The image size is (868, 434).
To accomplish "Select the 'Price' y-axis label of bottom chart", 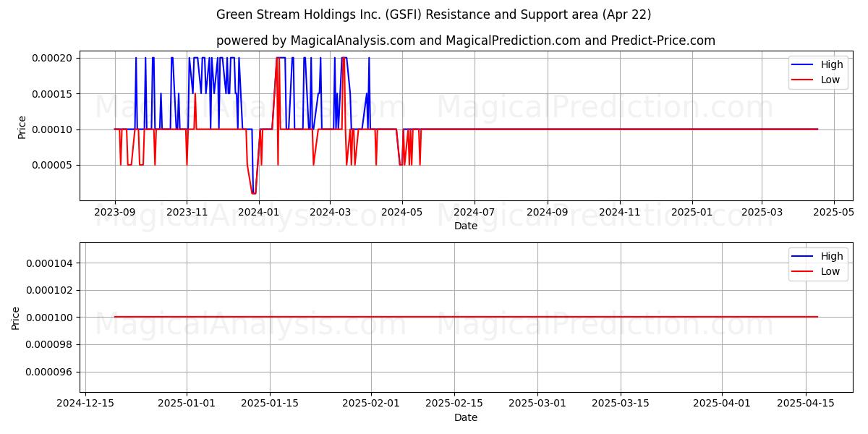I will tap(16, 318).
